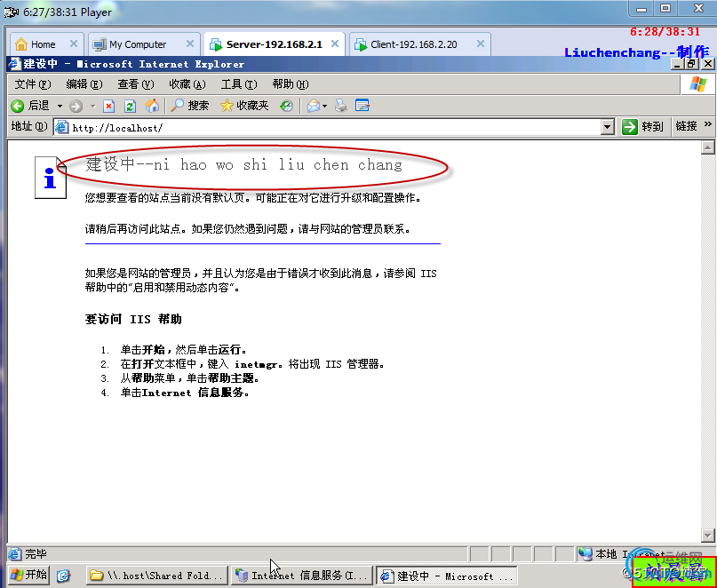Screen dimensions: 717x588
Task: Click the IE Back arrow icon
Action: click(18, 106)
